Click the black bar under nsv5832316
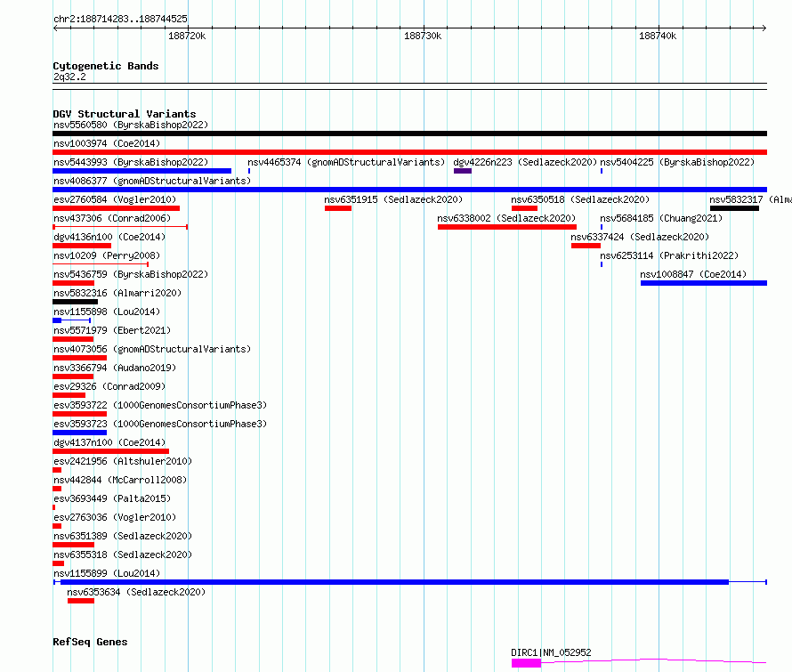792x672 pixels. pos(76,302)
